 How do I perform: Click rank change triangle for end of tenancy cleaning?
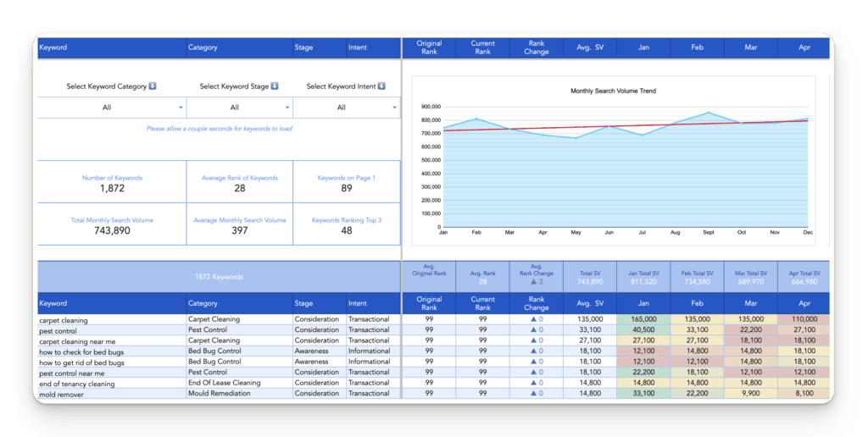coord(531,383)
